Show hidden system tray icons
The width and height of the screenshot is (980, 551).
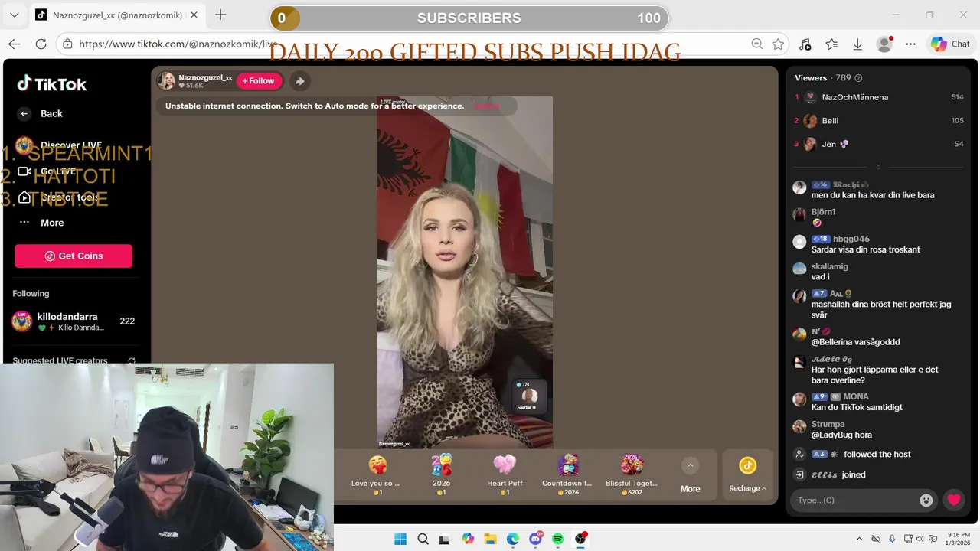859,539
